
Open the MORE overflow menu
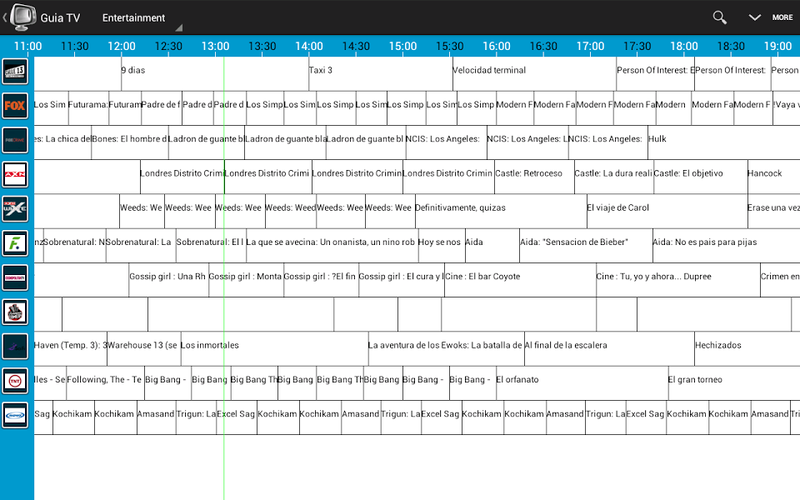coord(782,17)
